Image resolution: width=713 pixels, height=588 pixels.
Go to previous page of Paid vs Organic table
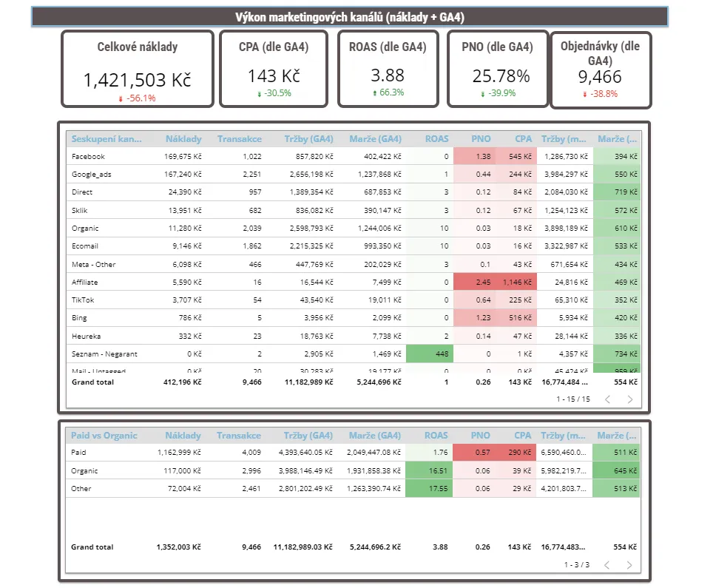pos(607,565)
